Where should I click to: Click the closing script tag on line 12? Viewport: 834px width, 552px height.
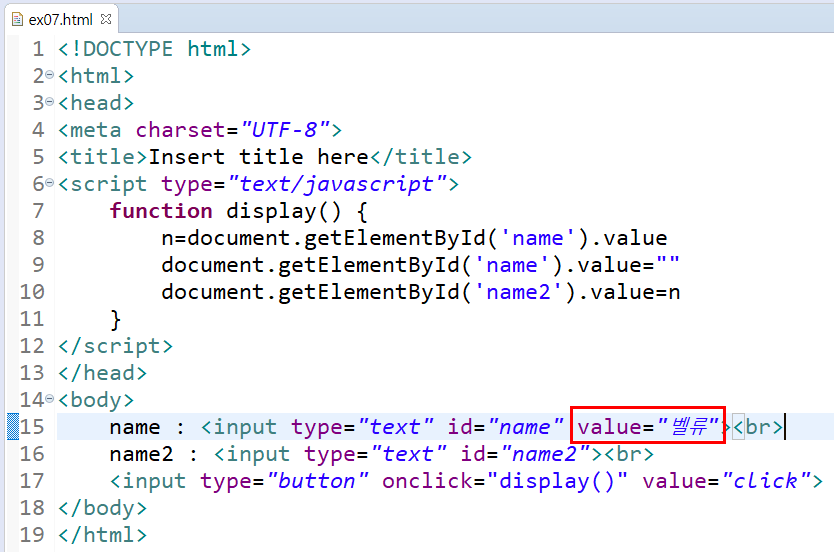[115, 346]
